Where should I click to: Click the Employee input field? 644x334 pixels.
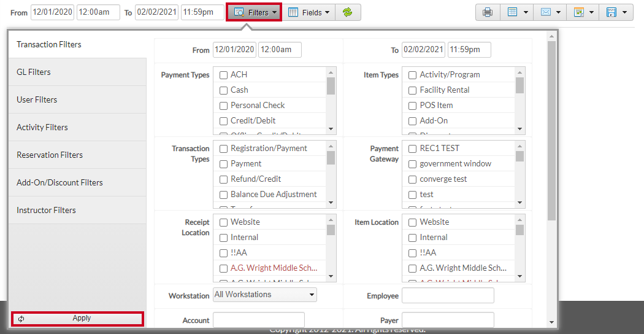pyautogui.click(x=448, y=295)
